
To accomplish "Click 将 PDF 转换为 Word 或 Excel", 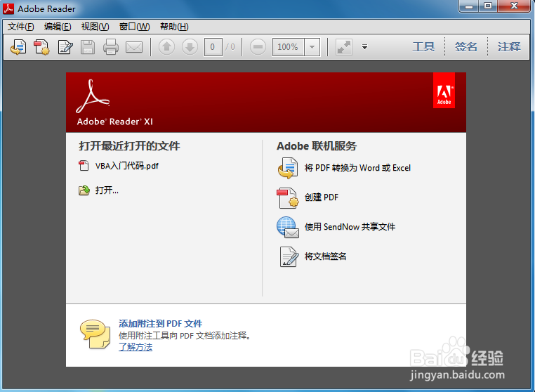I will 357,168.
